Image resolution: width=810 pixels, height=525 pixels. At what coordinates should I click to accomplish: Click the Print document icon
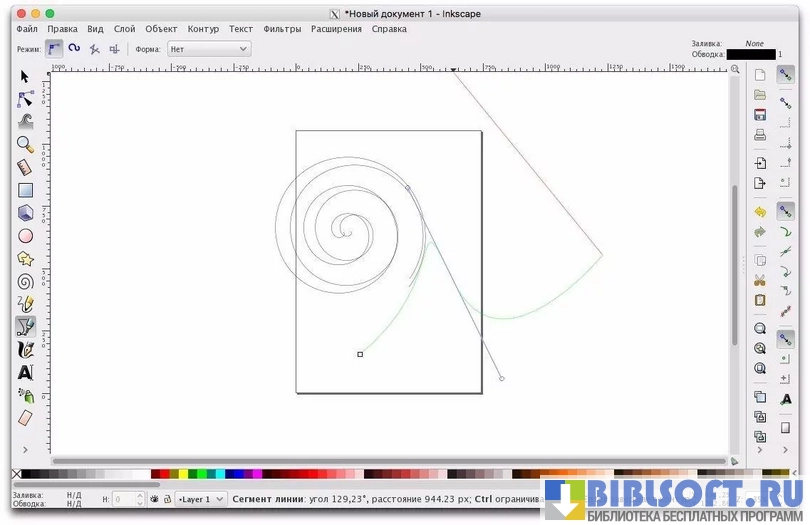coord(760,135)
